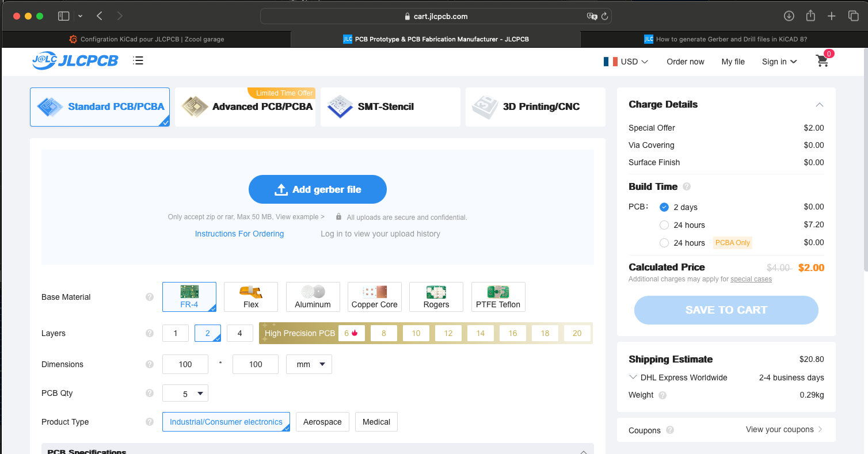Select the PTFE Teflon base material
868x454 pixels.
498,297
